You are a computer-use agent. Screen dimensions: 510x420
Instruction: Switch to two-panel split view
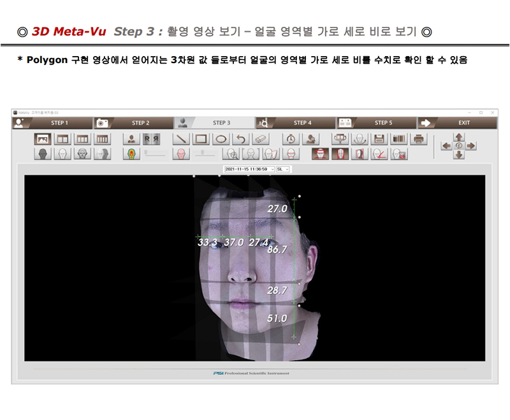pos(62,138)
